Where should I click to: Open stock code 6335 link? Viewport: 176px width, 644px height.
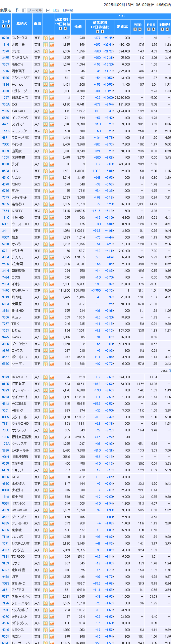click(5, 530)
